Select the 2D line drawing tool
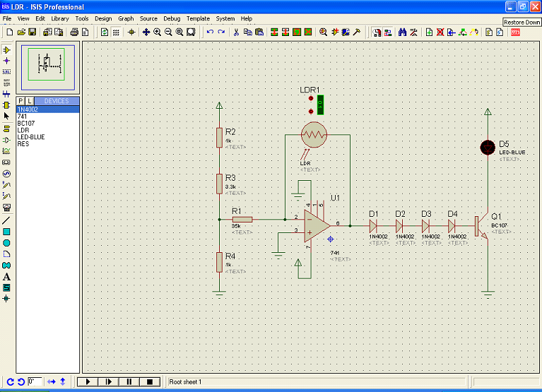Image resolution: width=542 pixels, height=392 pixels. tap(7, 220)
